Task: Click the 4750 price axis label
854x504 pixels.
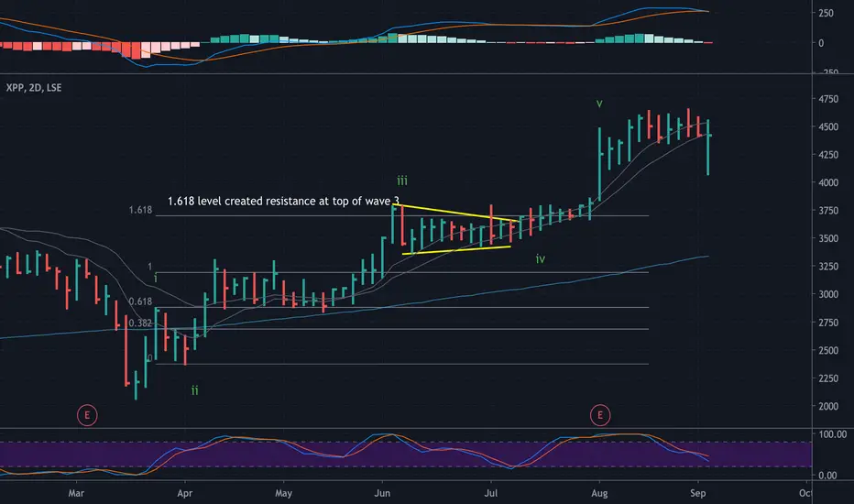Action: click(x=828, y=99)
